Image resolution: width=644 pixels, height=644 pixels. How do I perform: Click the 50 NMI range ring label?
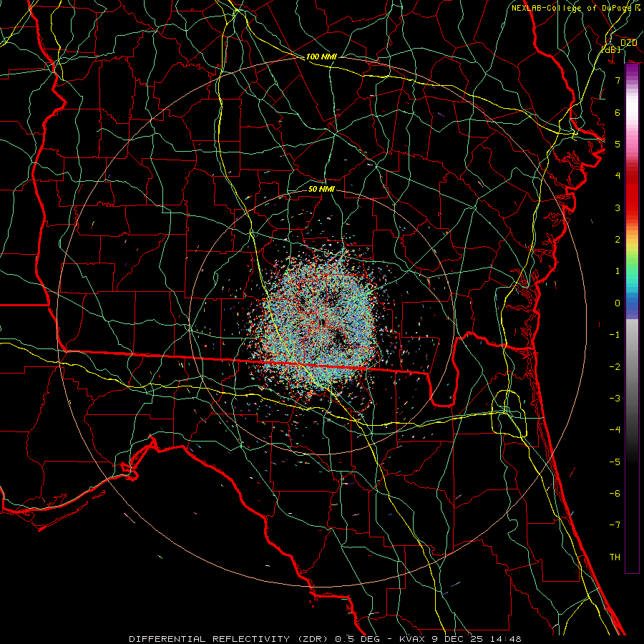pos(321,189)
